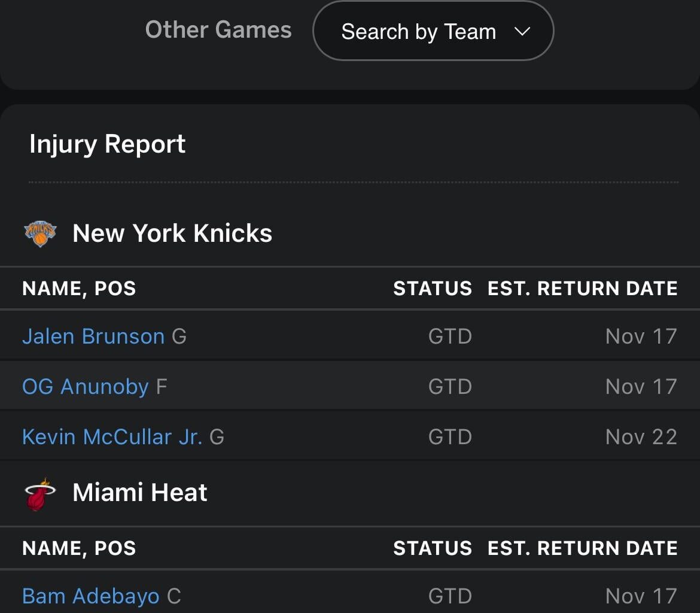
Task: Click the NAME, POS column header for Knicks
Action: [x=78, y=289]
